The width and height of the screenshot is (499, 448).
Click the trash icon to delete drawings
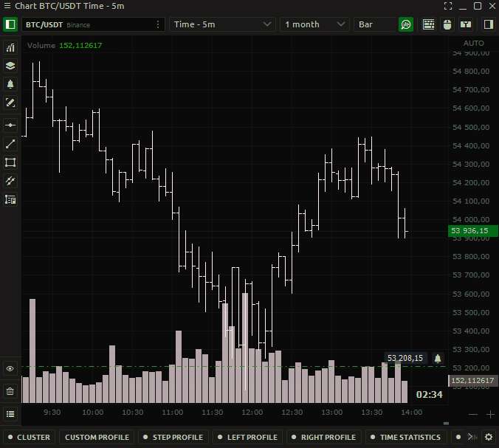point(10,391)
